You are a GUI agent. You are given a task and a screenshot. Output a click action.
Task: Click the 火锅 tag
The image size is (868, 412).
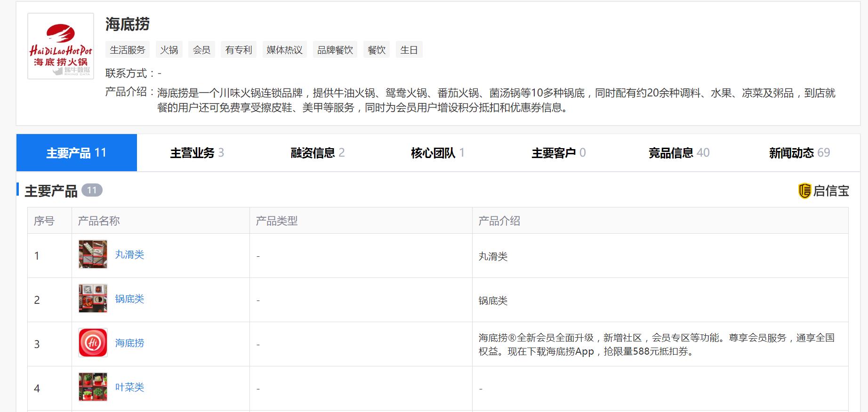(x=169, y=50)
